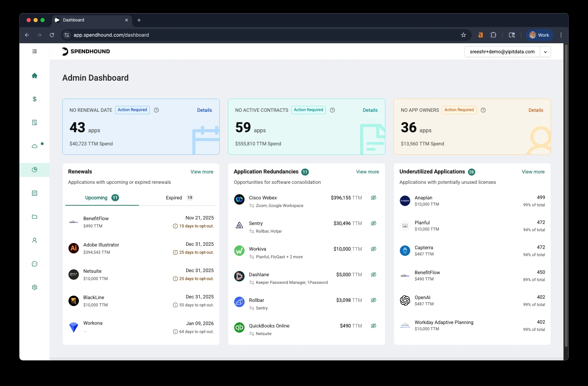The height and width of the screenshot is (386, 588).
Task: Open the Capterra underutilized row
Action: coord(472,251)
